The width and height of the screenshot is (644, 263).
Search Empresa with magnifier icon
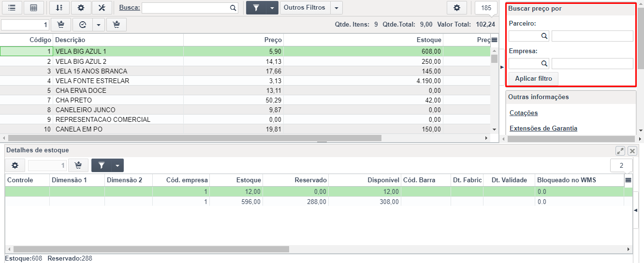click(544, 63)
